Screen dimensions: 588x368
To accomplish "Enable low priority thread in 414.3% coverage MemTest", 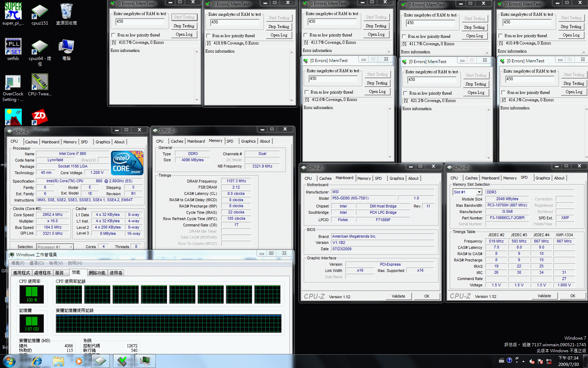I will tap(503, 93).
